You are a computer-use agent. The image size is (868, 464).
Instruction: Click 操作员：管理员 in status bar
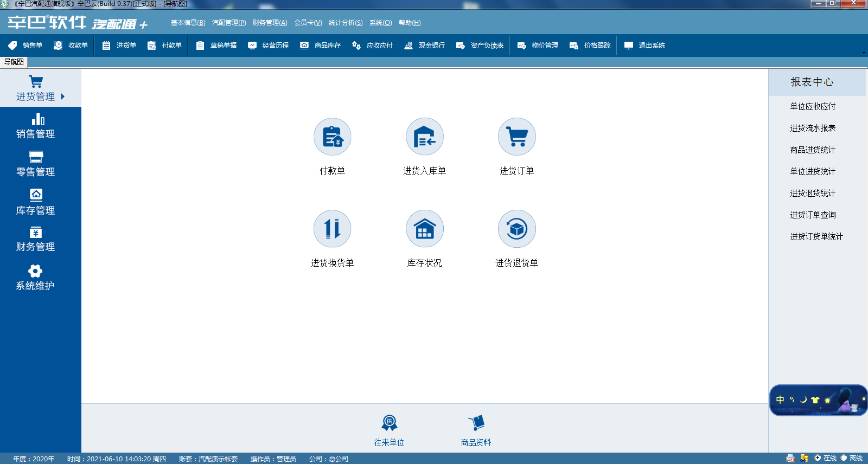click(x=273, y=459)
